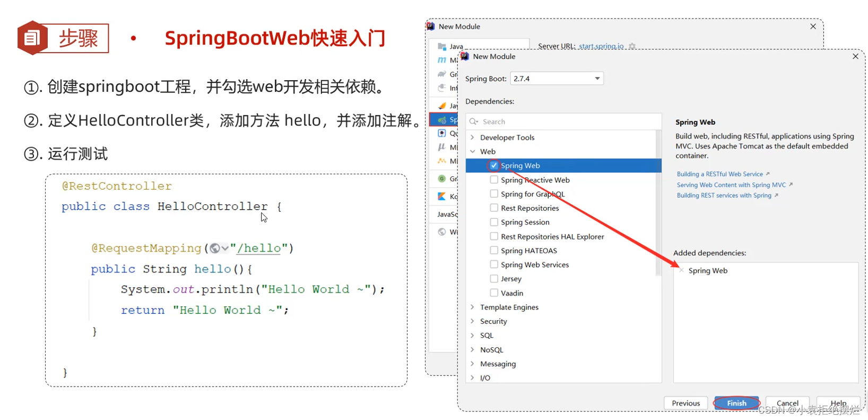The image size is (868, 420).
Task: Click the Previous button
Action: coord(686,403)
